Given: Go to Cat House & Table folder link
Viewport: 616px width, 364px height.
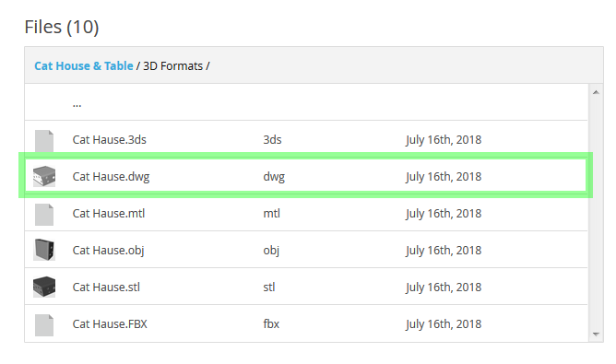Looking at the screenshot, I should [x=84, y=66].
